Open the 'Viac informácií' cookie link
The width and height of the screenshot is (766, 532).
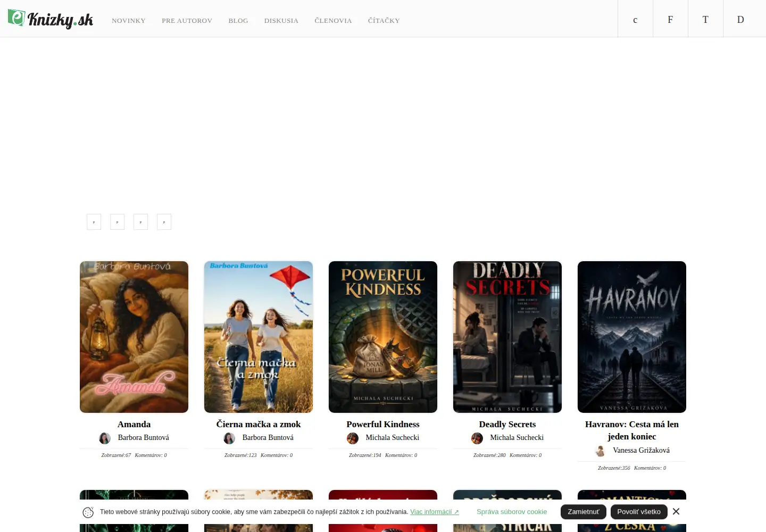click(x=435, y=512)
